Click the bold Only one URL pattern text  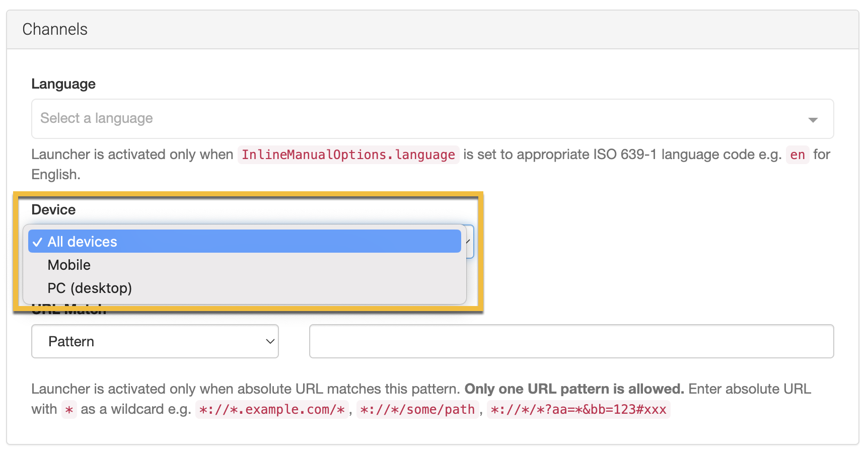574,389
